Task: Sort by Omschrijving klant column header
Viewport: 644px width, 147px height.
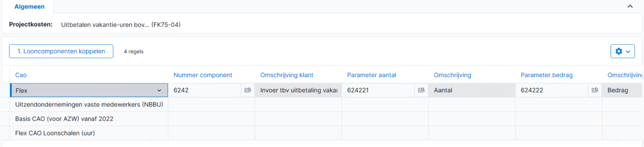Action: pyautogui.click(x=287, y=75)
